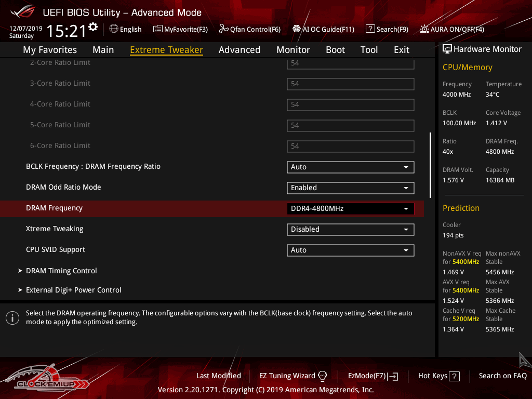532x399 pixels.
Task: Start EZ Tuning Wizard lightbulb icon
Action: tap(323, 376)
